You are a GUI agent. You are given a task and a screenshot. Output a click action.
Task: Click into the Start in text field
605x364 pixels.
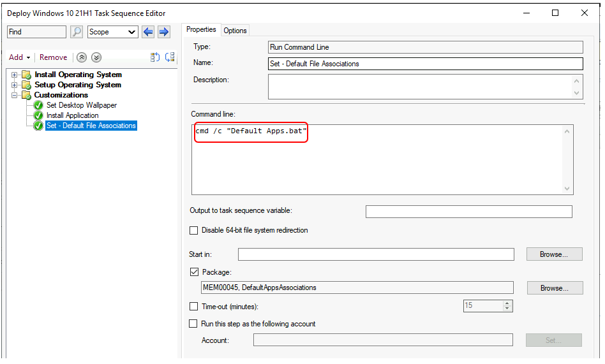coord(376,254)
